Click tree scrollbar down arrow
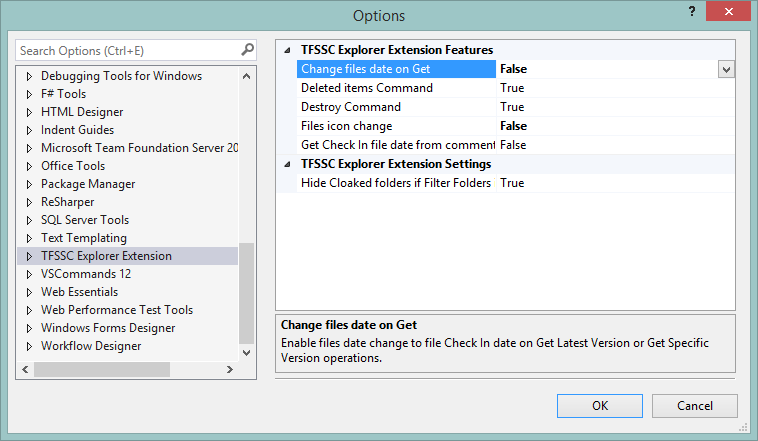The width and height of the screenshot is (758, 441). tap(247, 353)
